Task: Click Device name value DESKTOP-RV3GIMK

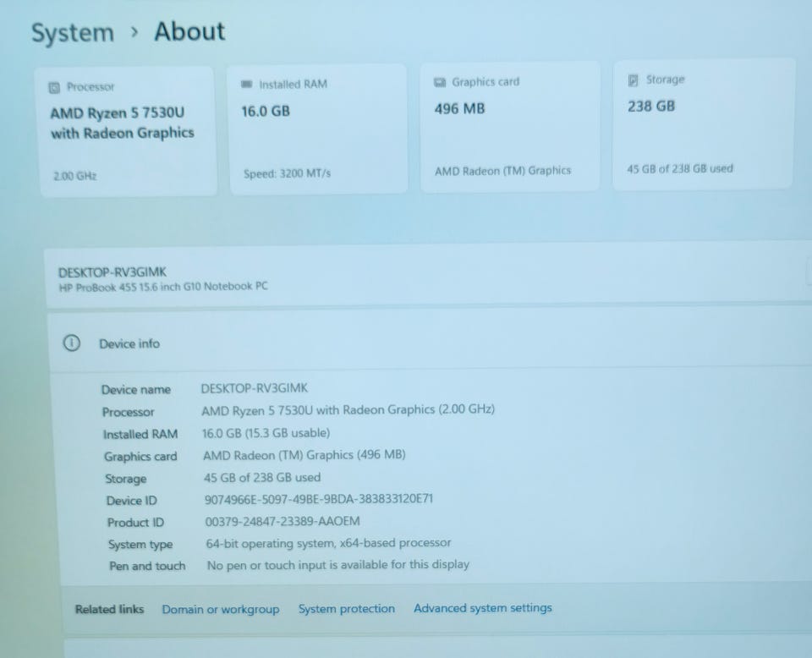Action: pos(255,388)
